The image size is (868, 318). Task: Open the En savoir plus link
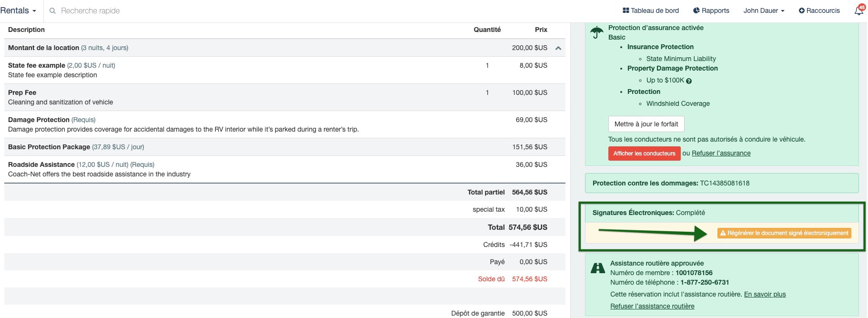click(x=765, y=294)
